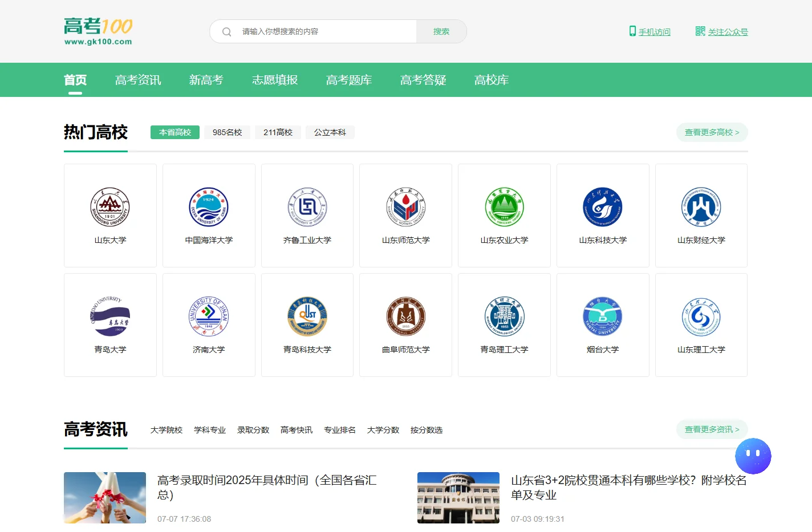Image resolution: width=812 pixels, height=532 pixels.
Task: Open article 山东省3+2院校贯通本科
Action: (x=629, y=488)
